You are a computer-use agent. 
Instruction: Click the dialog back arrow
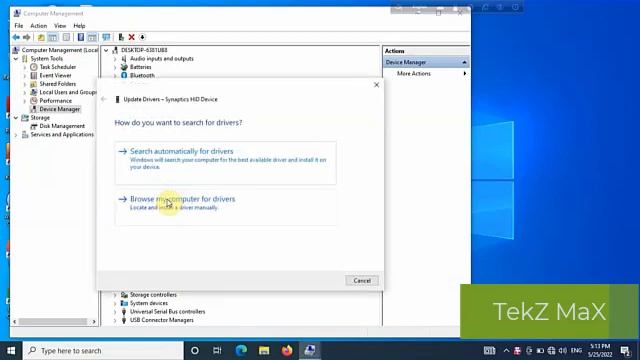coord(104,99)
